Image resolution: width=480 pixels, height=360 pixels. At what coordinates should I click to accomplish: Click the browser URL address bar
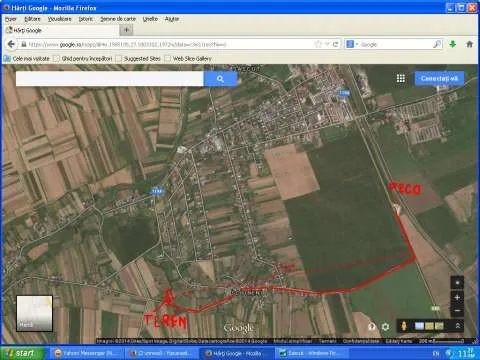pos(170,44)
